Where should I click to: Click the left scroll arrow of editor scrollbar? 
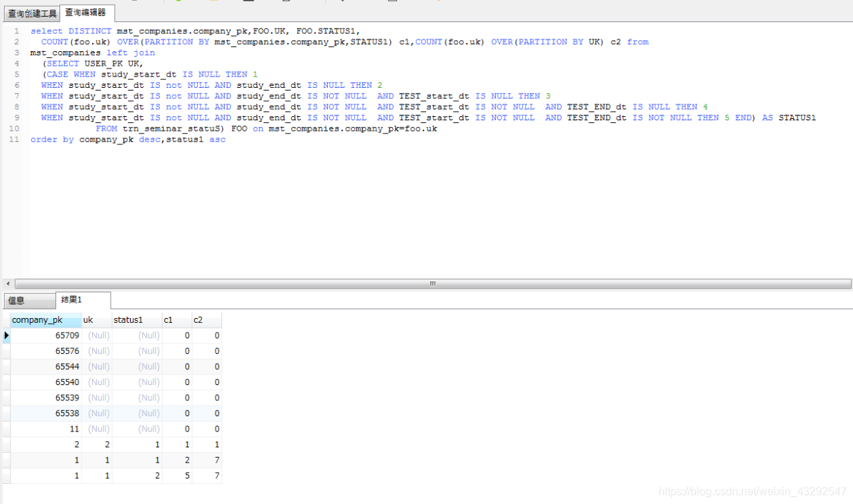point(8,283)
